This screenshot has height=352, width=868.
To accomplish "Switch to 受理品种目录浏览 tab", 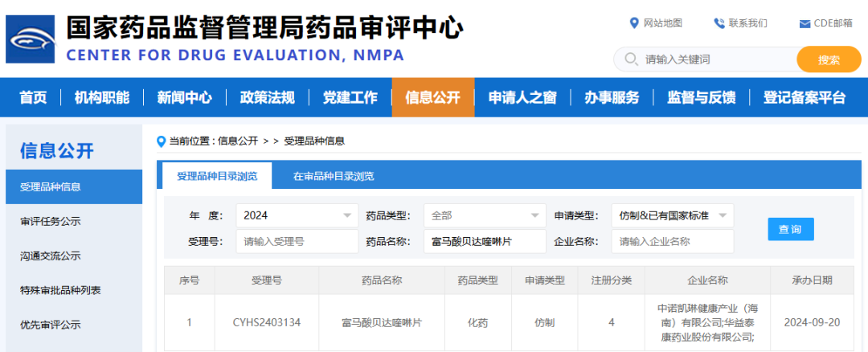I will click(217, 176).
